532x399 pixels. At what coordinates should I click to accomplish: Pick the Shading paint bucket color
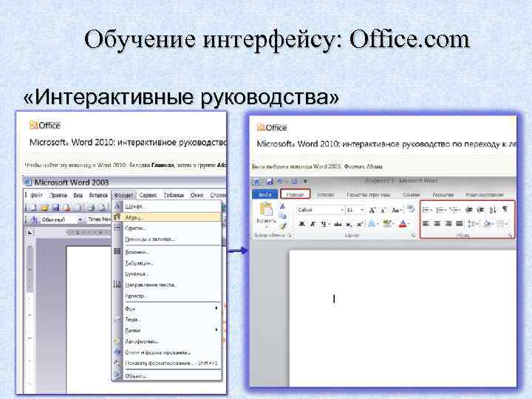pos(487,224)
